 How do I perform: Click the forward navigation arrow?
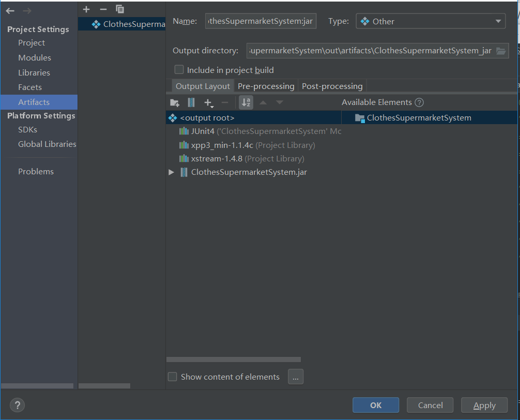point(27,11)
